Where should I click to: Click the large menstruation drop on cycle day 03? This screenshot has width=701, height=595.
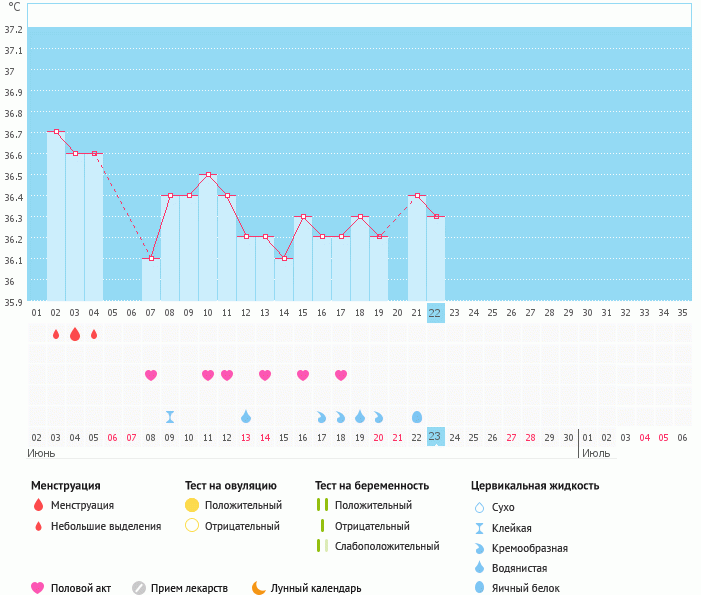pos(75,334)
